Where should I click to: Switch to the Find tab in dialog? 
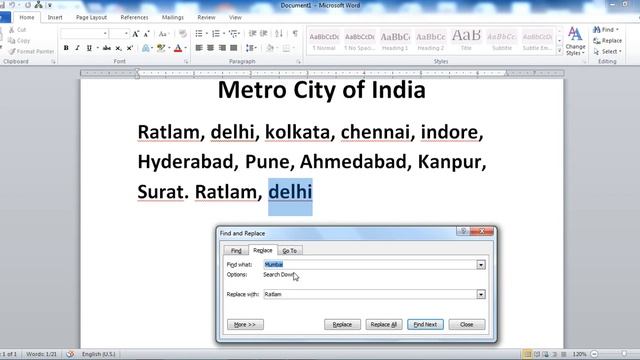(236, 251)
